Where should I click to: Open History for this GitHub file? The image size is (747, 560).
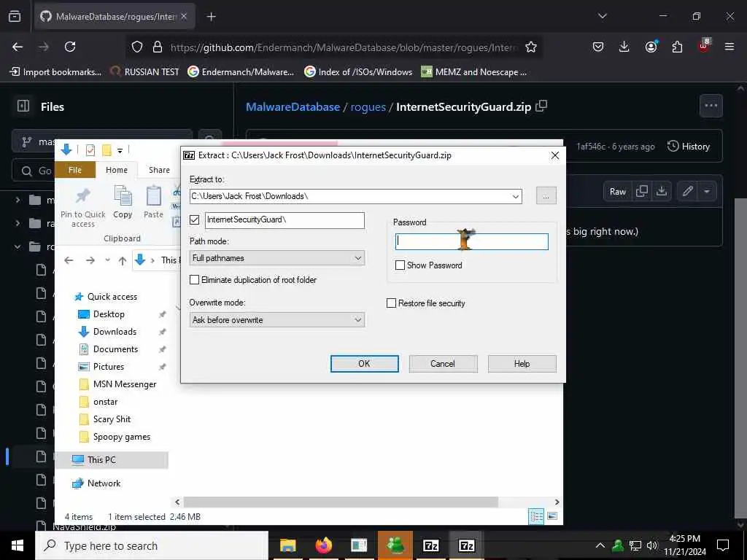[689, 146]
